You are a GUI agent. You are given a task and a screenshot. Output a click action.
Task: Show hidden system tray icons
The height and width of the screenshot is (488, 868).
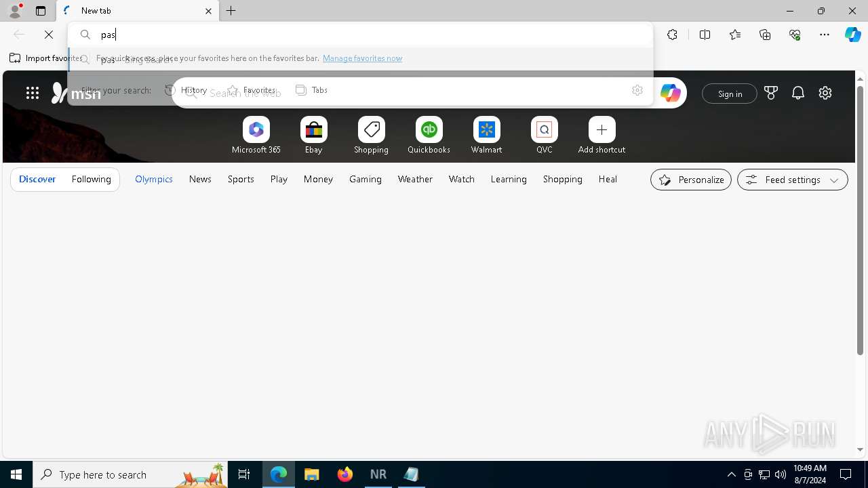[x=731, y=474]
